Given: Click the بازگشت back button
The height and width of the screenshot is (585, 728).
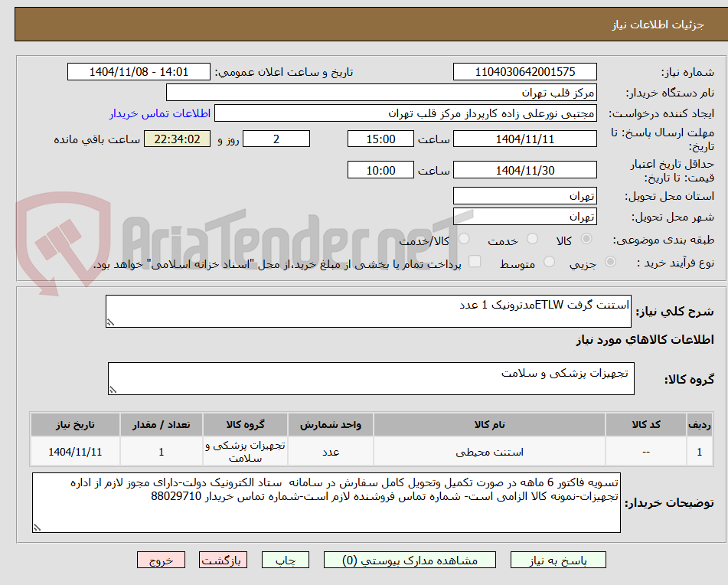Looking at the screenshot, I should tap(223, 560).
